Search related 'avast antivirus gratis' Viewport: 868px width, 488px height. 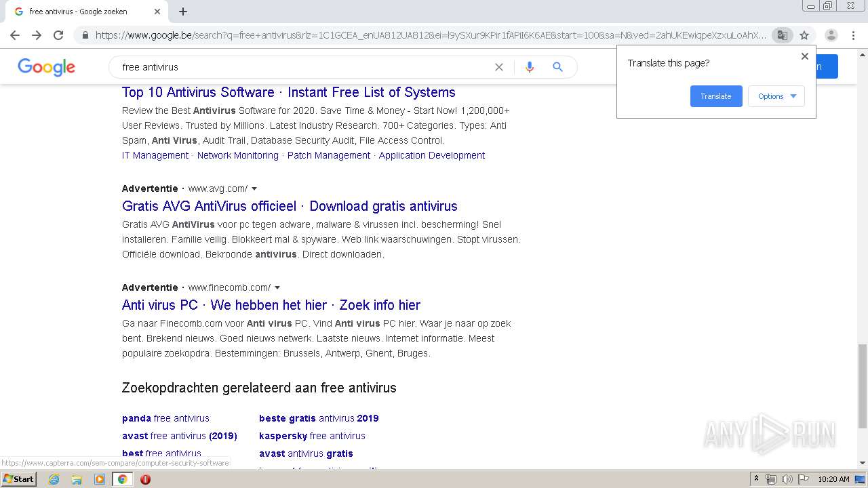pyautogui.click(x=306, y=453)
